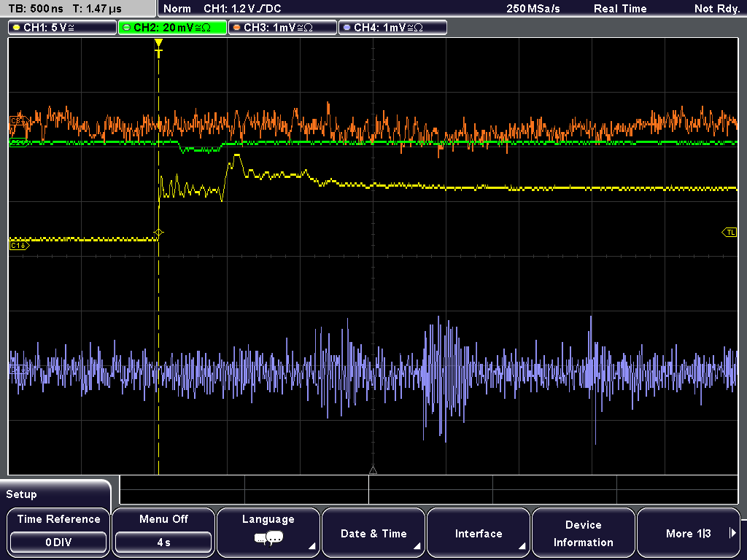Click the Setup menu title tab

click(x=55, y=494)
